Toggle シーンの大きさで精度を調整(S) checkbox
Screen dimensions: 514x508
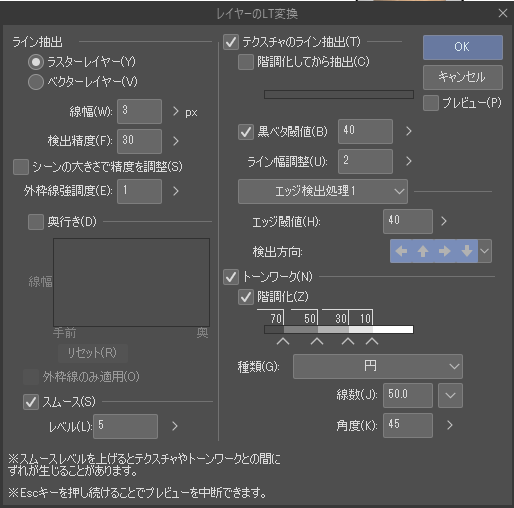(21, 167)
